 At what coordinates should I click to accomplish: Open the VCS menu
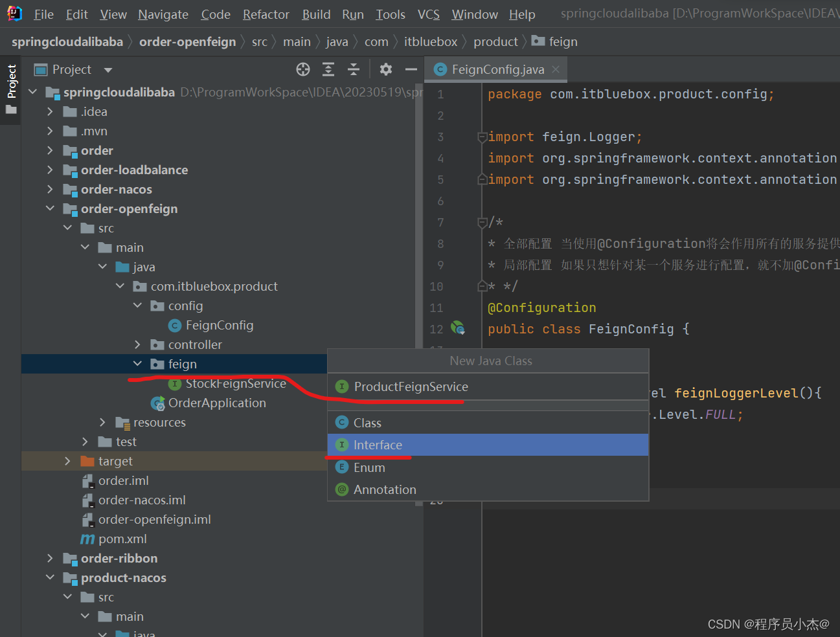429,14
